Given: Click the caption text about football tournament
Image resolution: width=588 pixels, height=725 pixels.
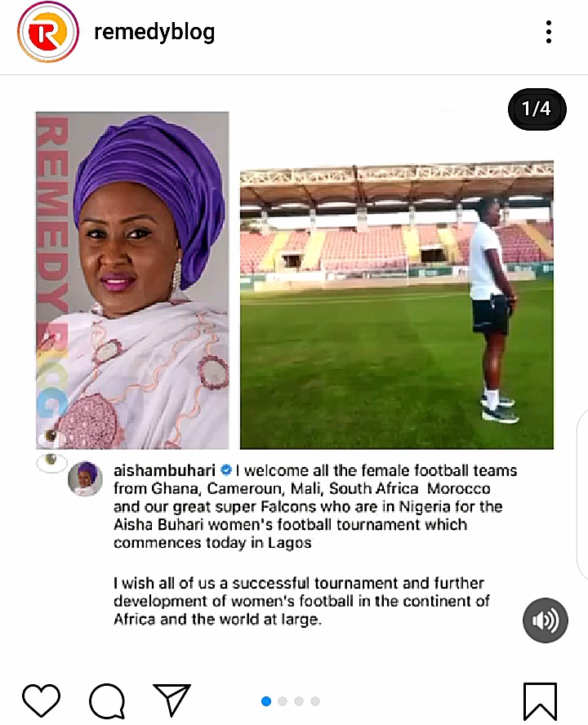Looking at the screenshot, I should point(315,506).
